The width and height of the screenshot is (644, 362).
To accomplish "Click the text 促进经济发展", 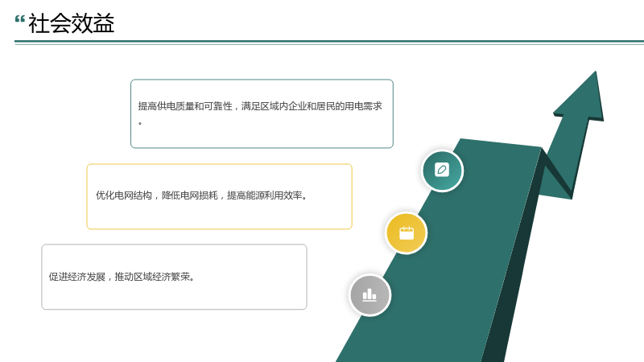I will point(76,277).
